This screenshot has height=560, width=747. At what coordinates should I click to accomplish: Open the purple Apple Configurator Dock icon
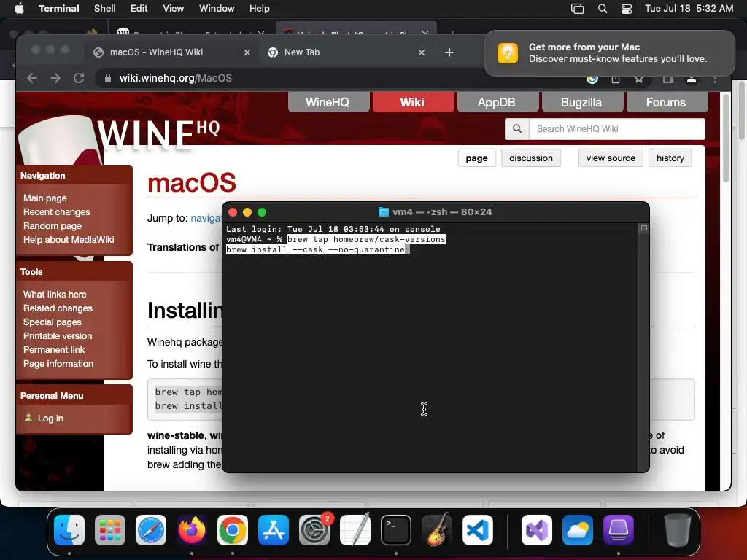[619, 530]
